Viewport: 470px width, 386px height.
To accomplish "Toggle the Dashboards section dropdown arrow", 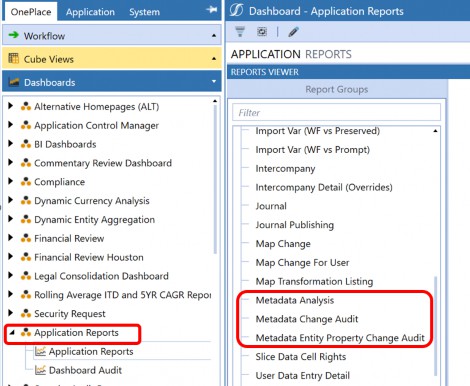I will [x=214, y=81].
